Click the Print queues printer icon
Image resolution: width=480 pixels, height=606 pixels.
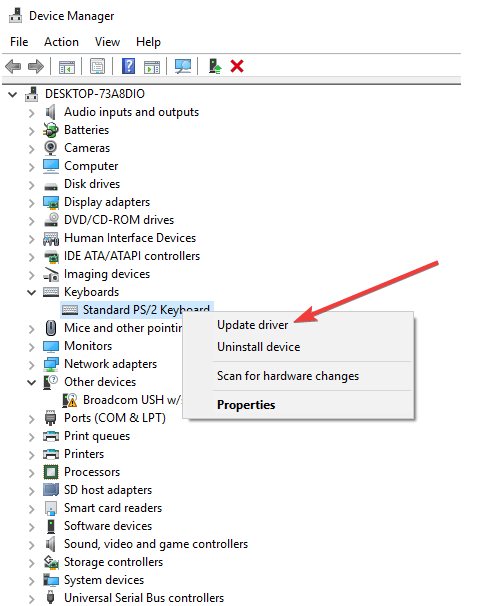click(x=51, y=436)
